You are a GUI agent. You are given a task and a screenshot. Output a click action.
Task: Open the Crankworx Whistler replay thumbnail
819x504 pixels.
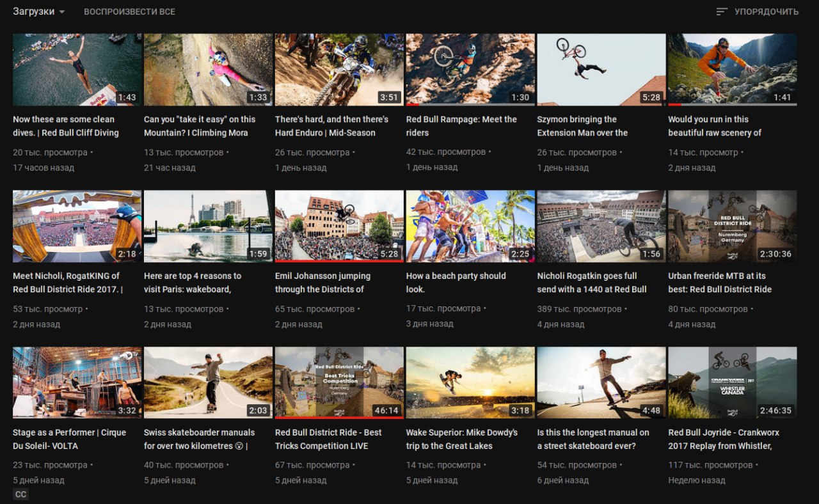coord(733,382)
